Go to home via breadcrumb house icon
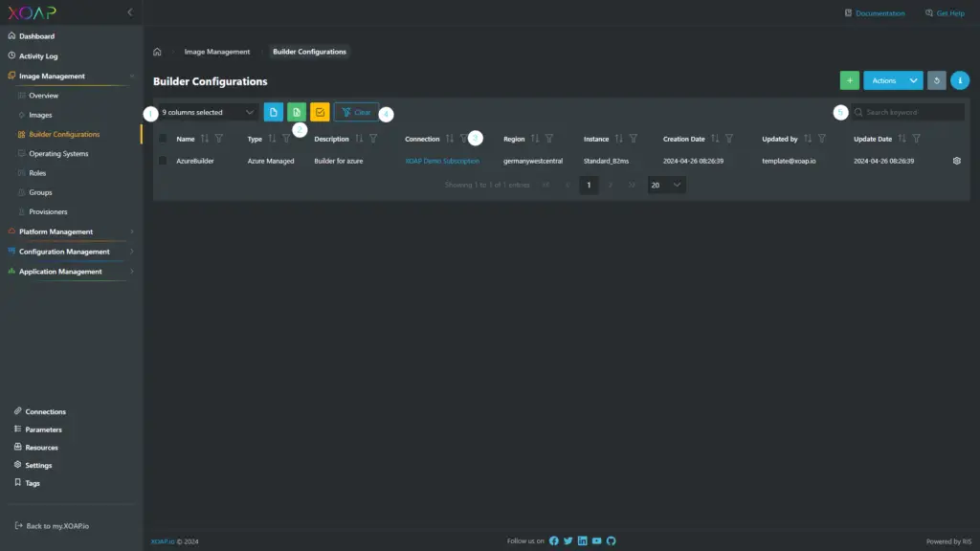Image resolution: width=980 pixels, height=551 pixels. (x=157, y=52)
